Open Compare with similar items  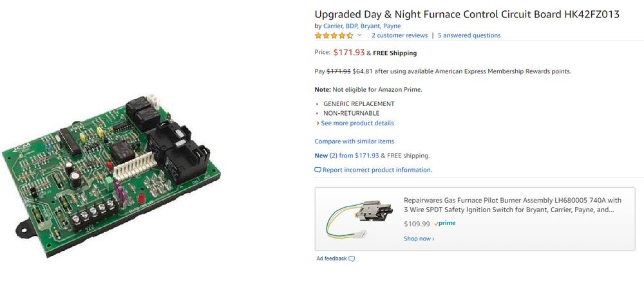point(354,141)
